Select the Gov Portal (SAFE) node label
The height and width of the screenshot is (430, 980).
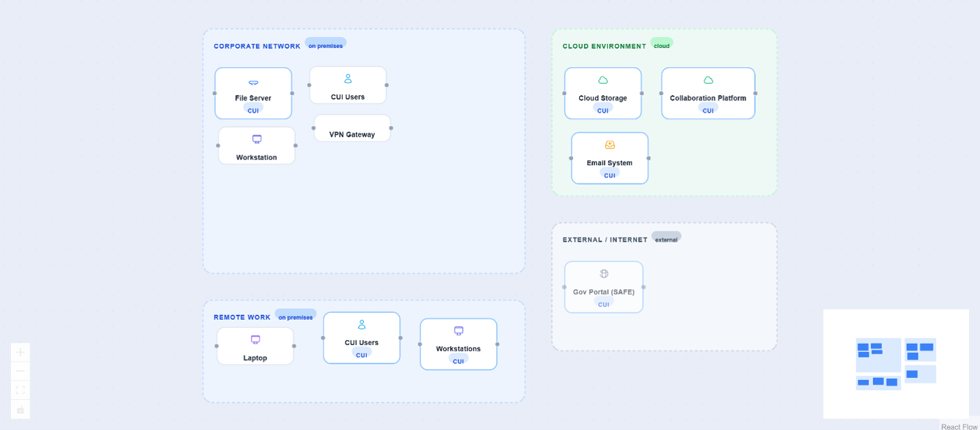pyautogui.click(x=604, y=292)
